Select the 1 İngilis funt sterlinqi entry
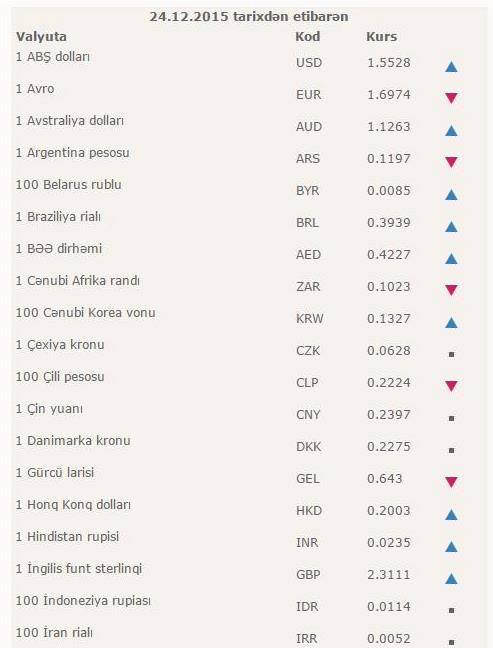The height and width of the screenshot is (648, 493). pos(79,569)
